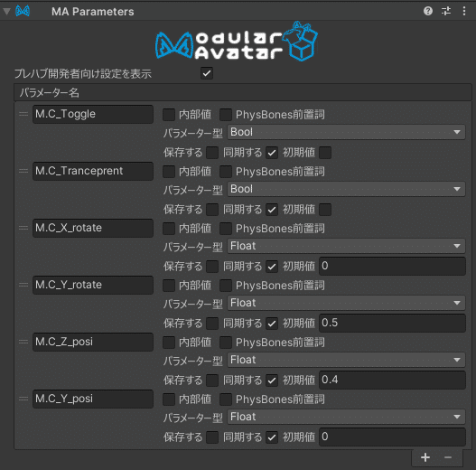Image resolution: width=476 pixels, height=470 pixels.
Task: Enable PhysBones前置詞 for M.C_Tranceprent
Action: tap(226, 172)
